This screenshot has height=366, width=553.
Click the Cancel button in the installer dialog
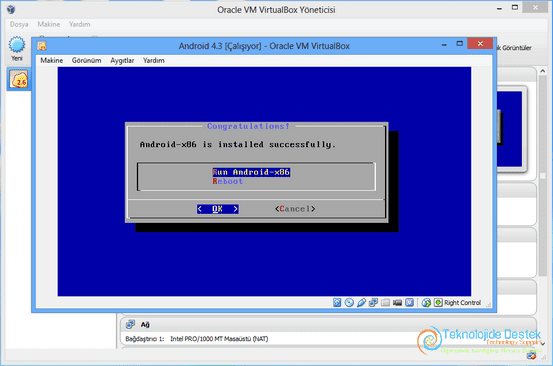(x=295, y=209)
